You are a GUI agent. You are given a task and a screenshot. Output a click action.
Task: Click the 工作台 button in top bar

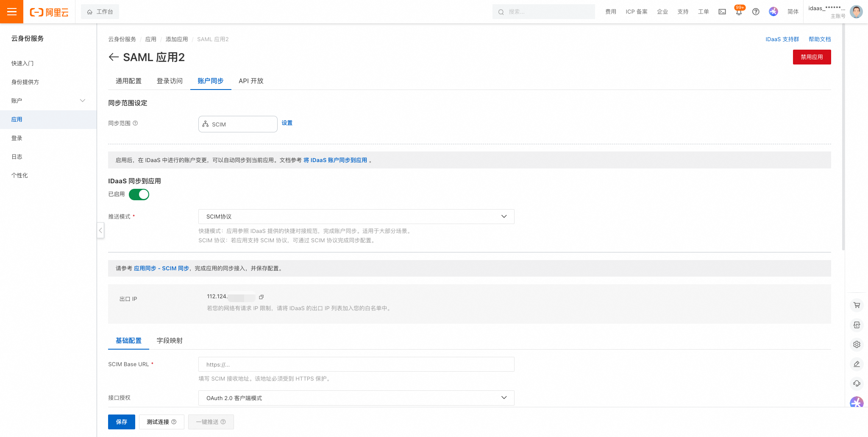tap(100, 12)
